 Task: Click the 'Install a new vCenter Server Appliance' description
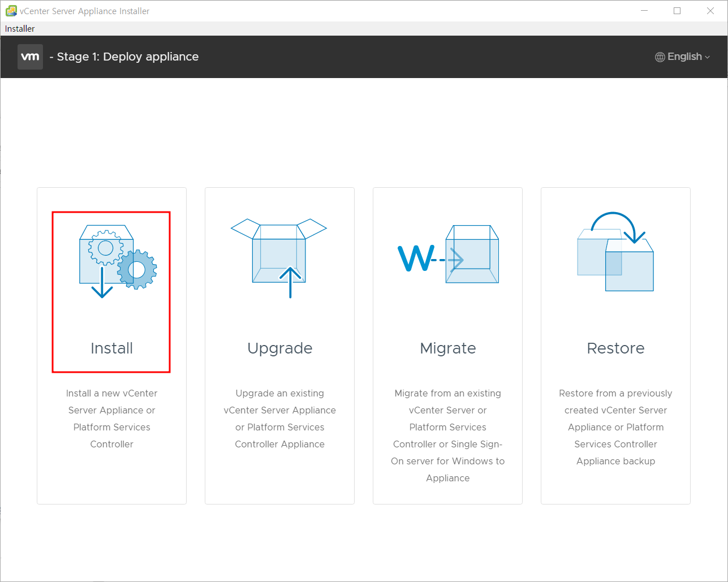point(111,419)
